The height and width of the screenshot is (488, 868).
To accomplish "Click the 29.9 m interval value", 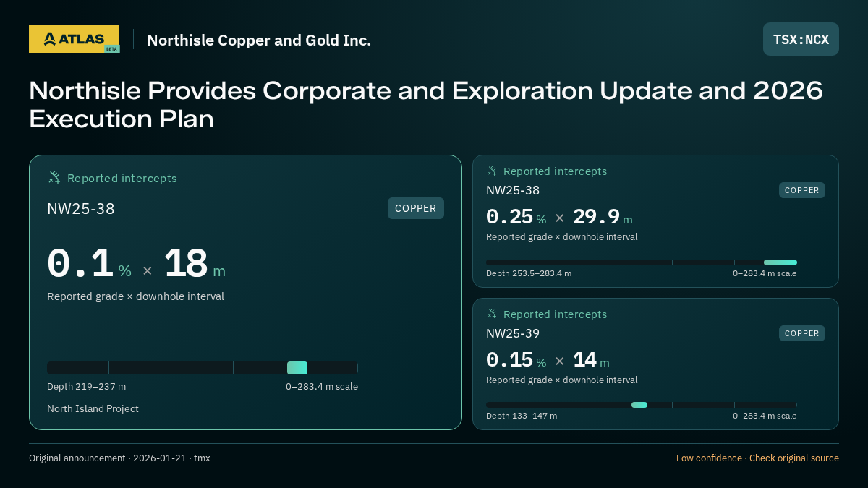I will (603, 217).
